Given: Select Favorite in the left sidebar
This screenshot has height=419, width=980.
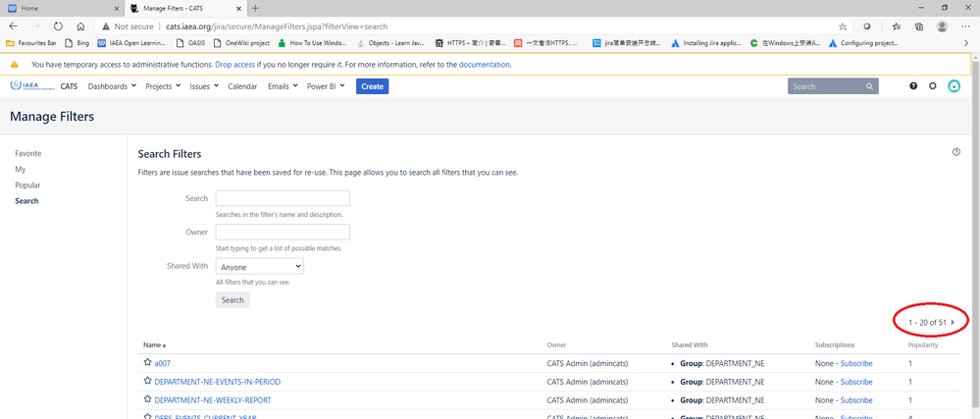Looking at the screenshot, I should coord(27,154).
